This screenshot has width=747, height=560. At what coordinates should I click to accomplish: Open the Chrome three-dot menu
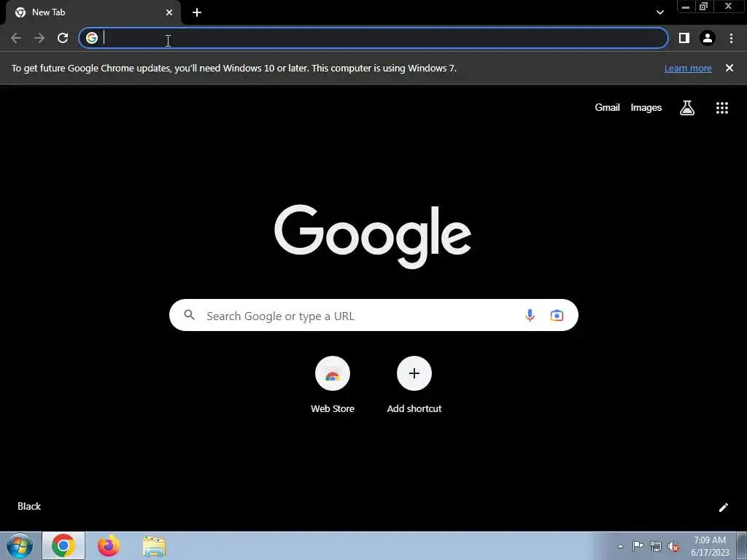(731, 38)
